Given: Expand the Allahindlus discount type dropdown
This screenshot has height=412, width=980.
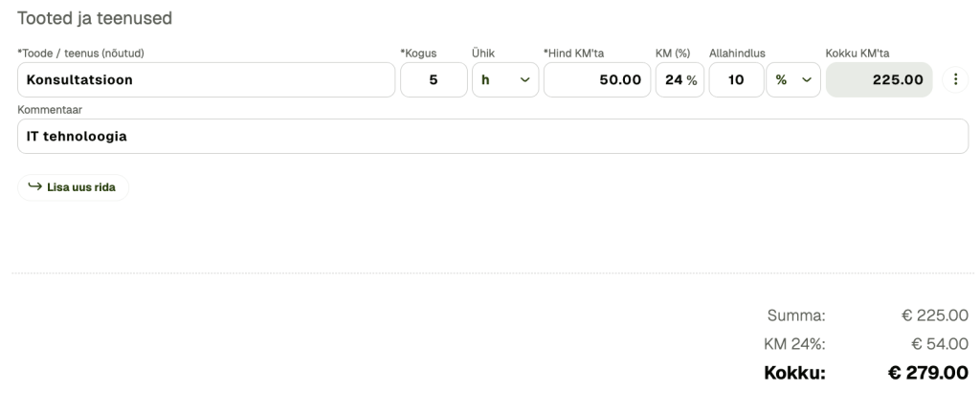Looking at the screenshot, I should [793, 80].
